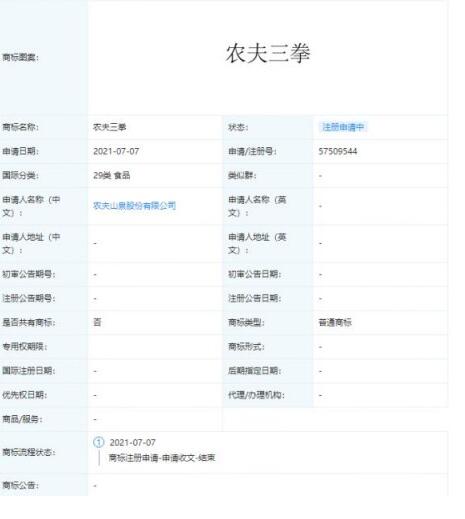
Task: Click the 代理/办理机构 field label
Action: pyautogui.click(x=256, y=395)
